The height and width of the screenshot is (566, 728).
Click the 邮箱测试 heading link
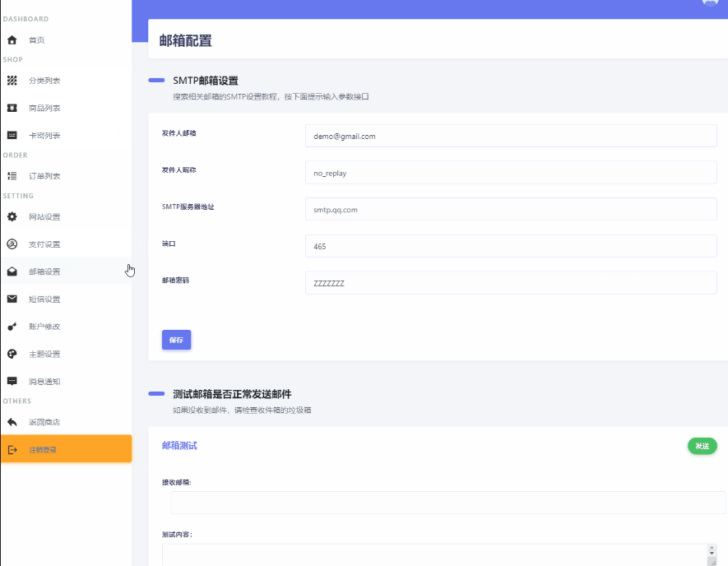point(179,446)
